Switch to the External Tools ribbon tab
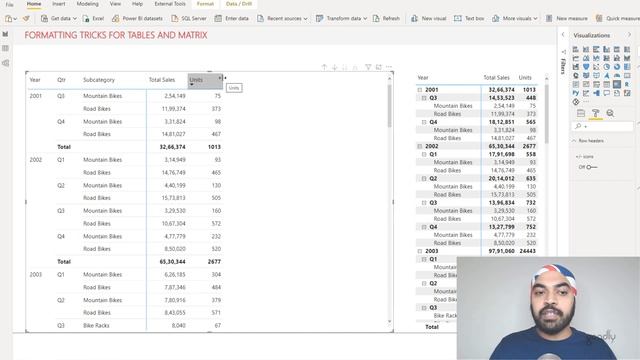This screenshot has height=360, width=640. [170, 4]
